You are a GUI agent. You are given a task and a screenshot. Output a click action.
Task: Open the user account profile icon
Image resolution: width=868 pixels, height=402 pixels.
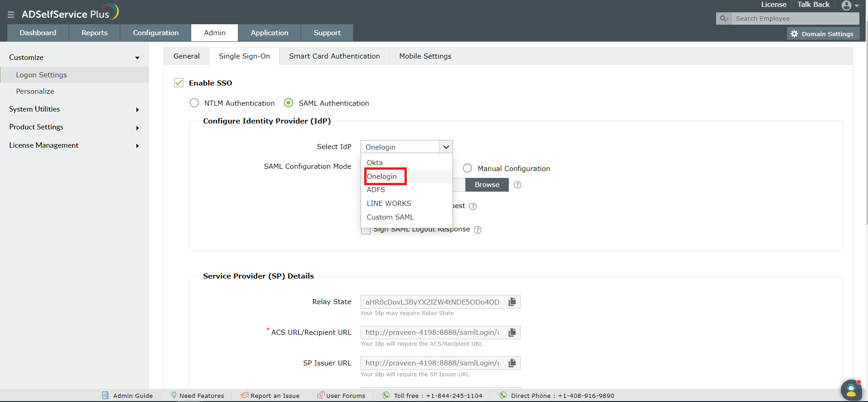[846, 5]
